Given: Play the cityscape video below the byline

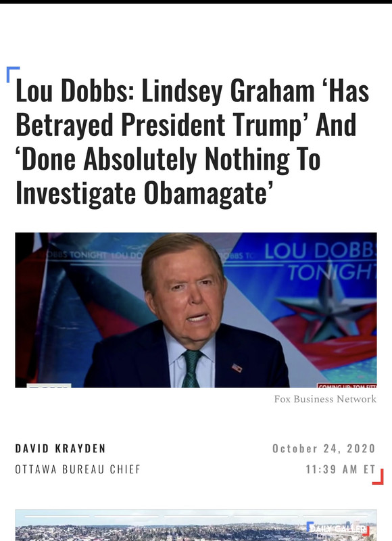Looking at the screenshot, I should point(196,526).
